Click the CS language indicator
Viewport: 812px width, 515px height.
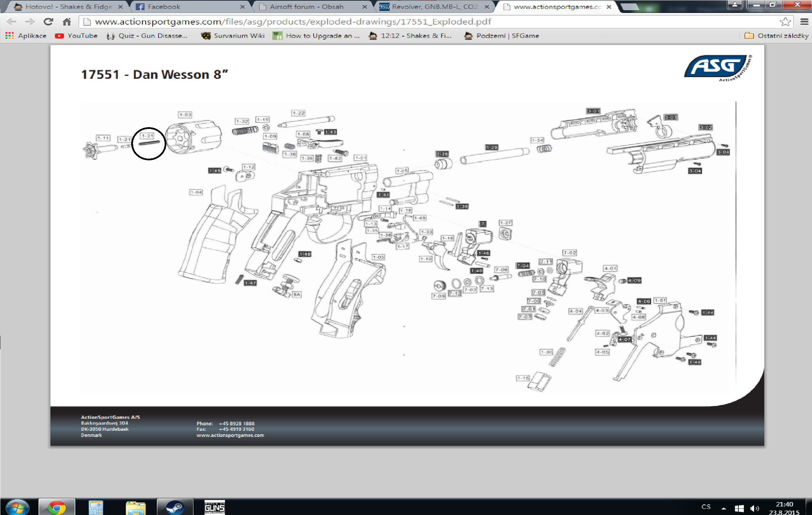tap(706, 507)
